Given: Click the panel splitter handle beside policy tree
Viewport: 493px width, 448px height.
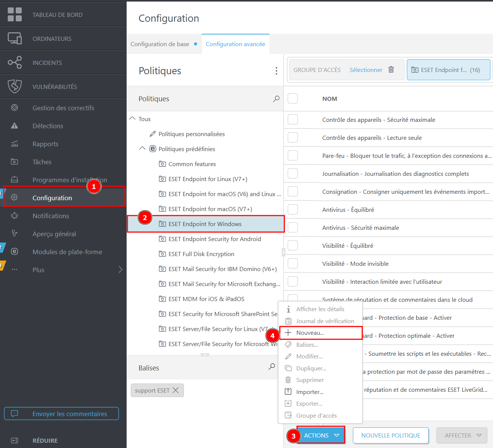Looking at the screenshot, I should [x=284, y=252].
